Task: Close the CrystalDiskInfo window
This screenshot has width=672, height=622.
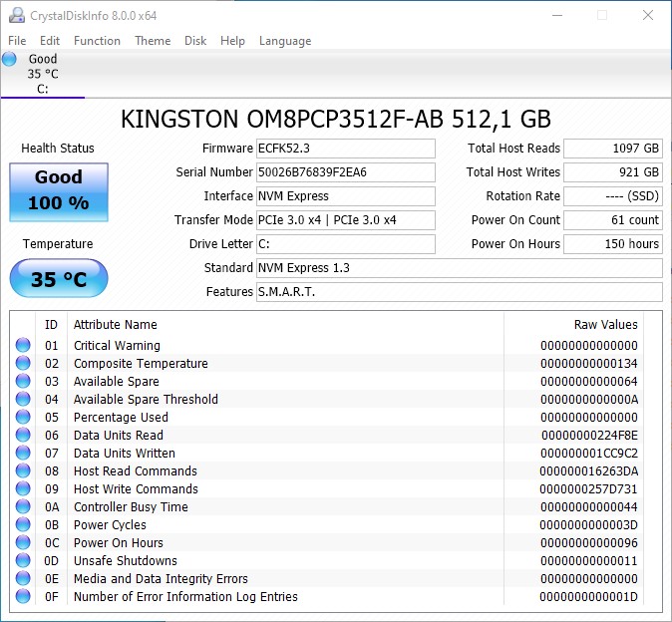Action: pyautogui.click(x=648, y=15)
